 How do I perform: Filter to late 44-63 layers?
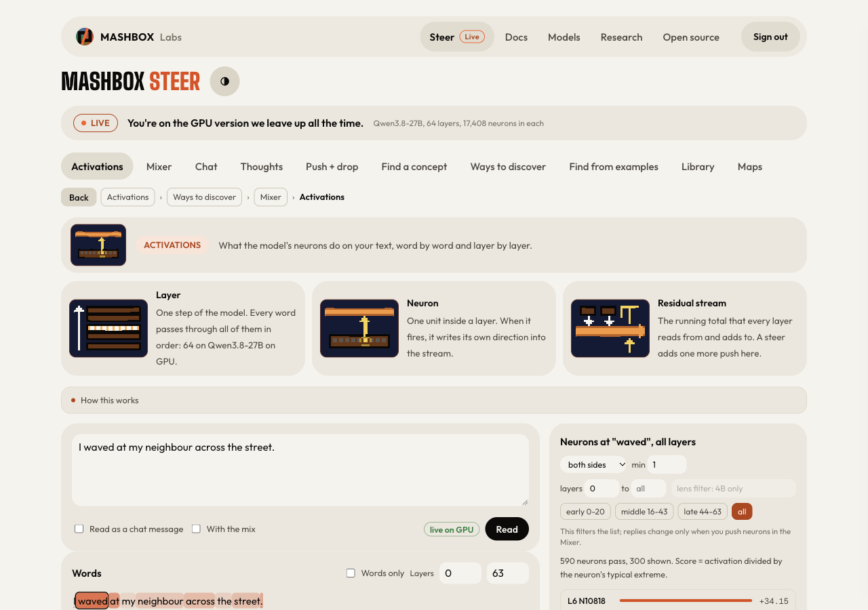pyautogui.click(x=703, y=512)
